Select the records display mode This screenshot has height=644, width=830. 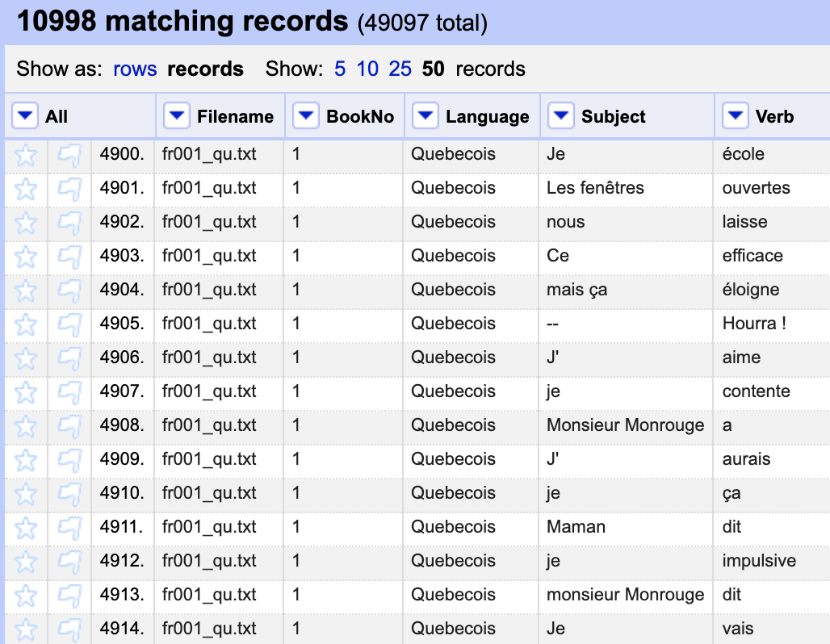205,69
